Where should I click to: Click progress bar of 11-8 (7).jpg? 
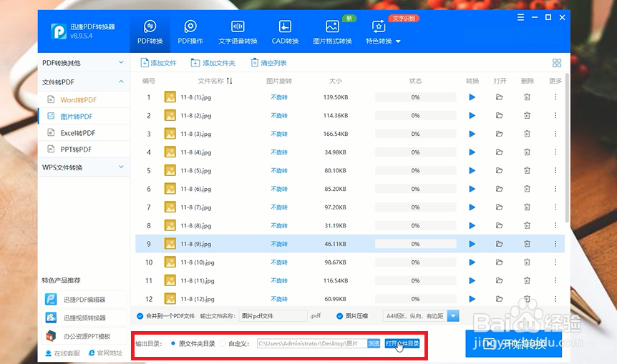coord(416,207)
